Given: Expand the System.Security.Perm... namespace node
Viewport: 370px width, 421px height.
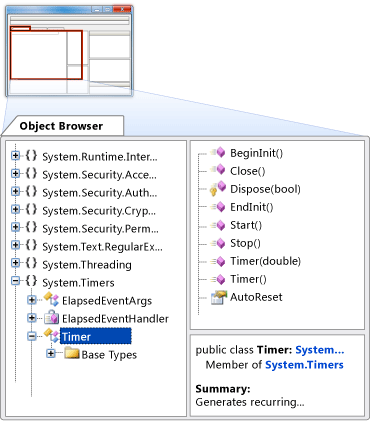Looking at the screenshot, I should point(15,227).
